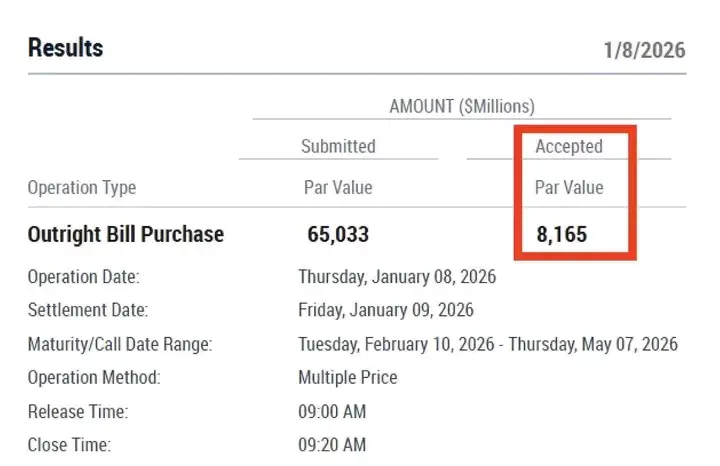Select the 1/8/2026 date at top right
Screen dimensions: 720x466
pos(645,51)
